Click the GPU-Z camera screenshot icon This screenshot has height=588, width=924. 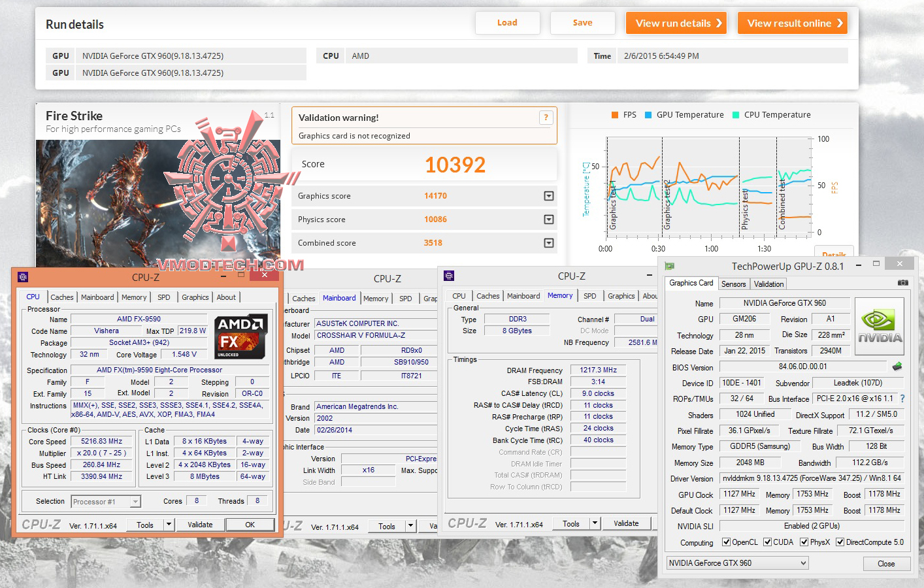pyautogui.click(x=902, y=283)
